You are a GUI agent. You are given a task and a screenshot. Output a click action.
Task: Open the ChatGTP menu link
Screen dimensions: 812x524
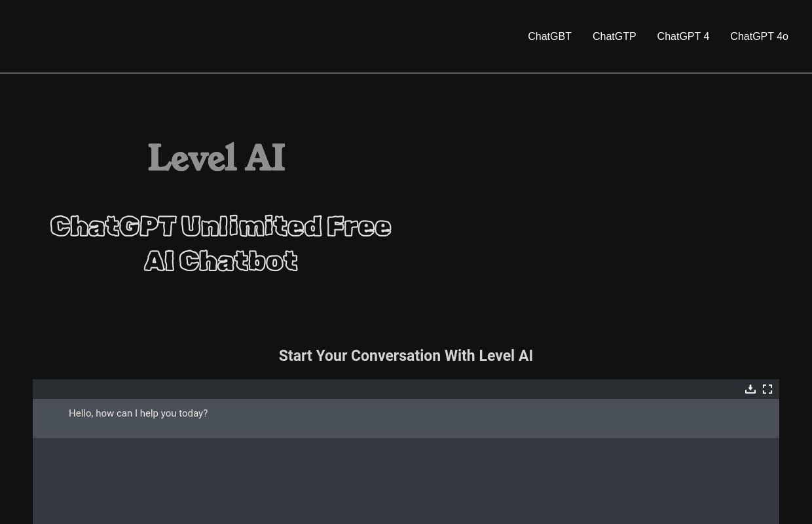pos(614,36)
